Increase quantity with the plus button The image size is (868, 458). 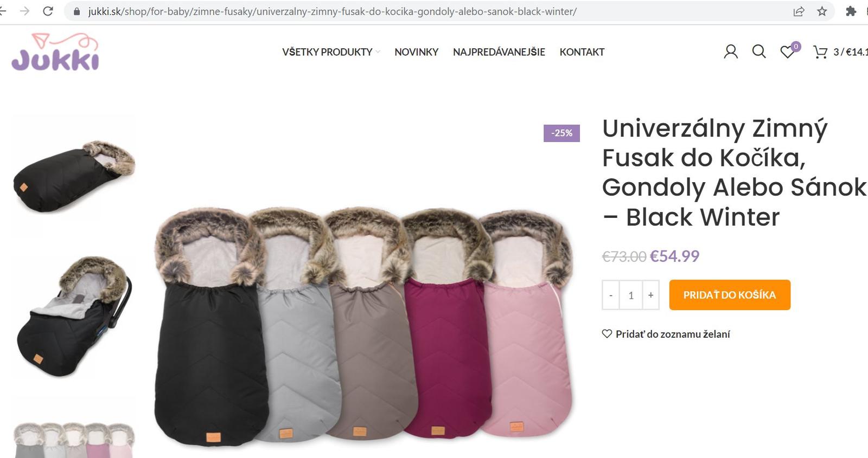650,295
